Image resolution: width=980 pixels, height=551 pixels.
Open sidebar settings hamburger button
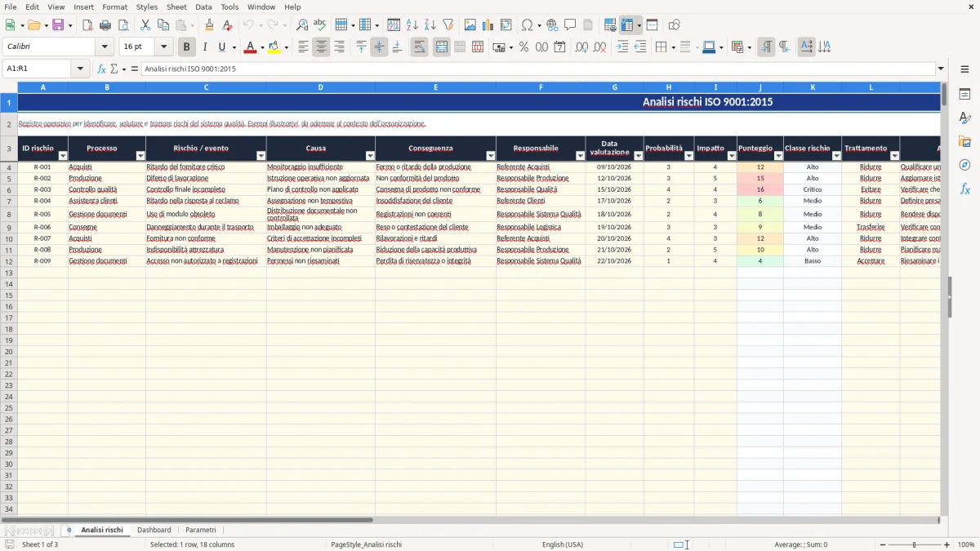964,69
